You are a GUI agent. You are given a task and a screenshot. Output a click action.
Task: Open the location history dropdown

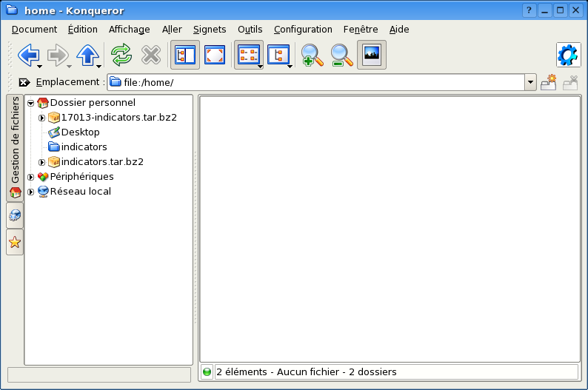pos(530,82)
